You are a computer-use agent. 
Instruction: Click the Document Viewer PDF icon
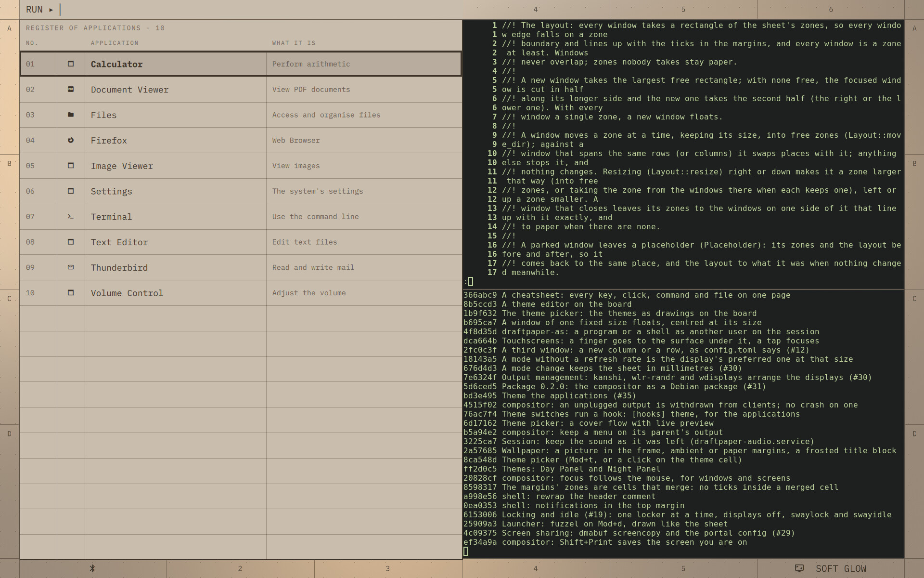71,89
